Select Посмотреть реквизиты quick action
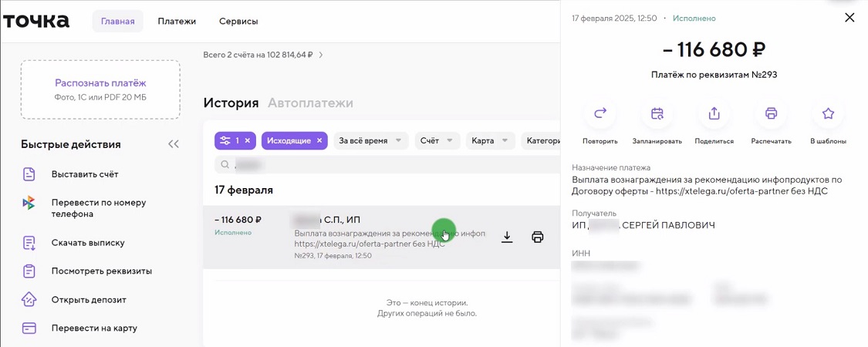868x347 pixels. pos(101,271)
